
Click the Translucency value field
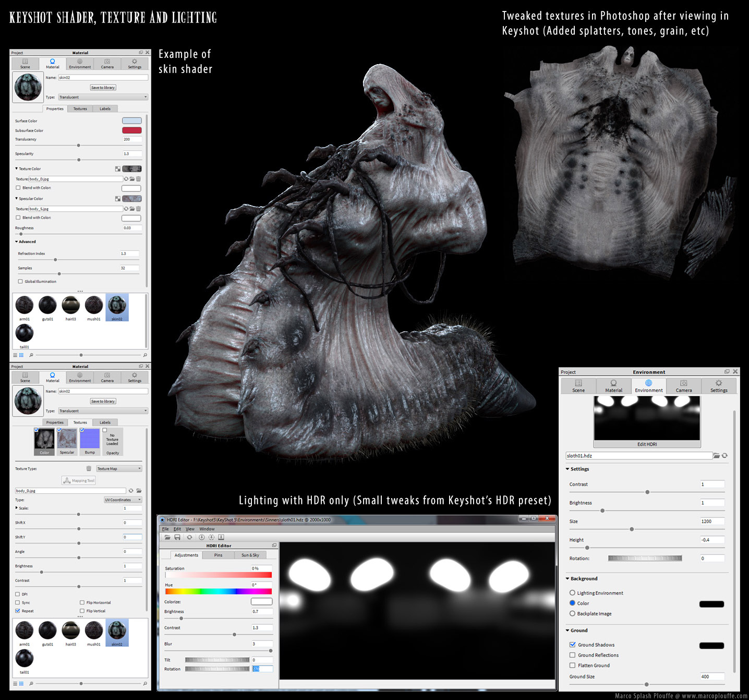point(132,139)
